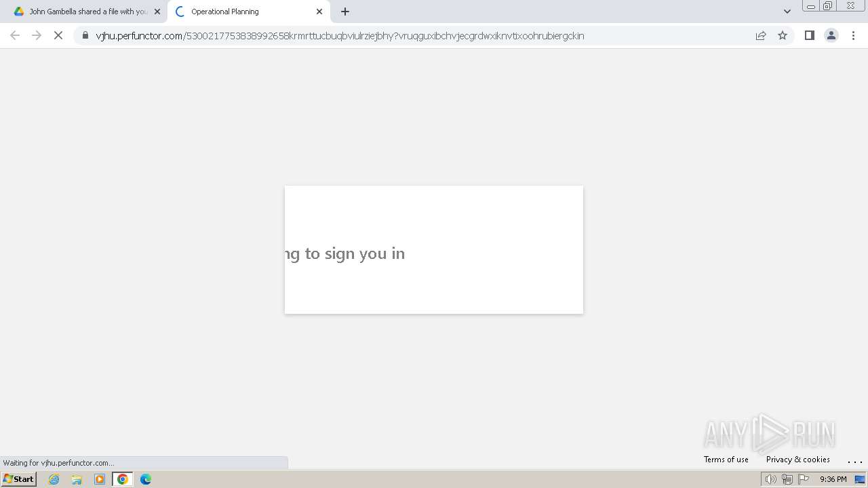Click the address bar URL
The image size is (868, 488).
pos(340,36)
